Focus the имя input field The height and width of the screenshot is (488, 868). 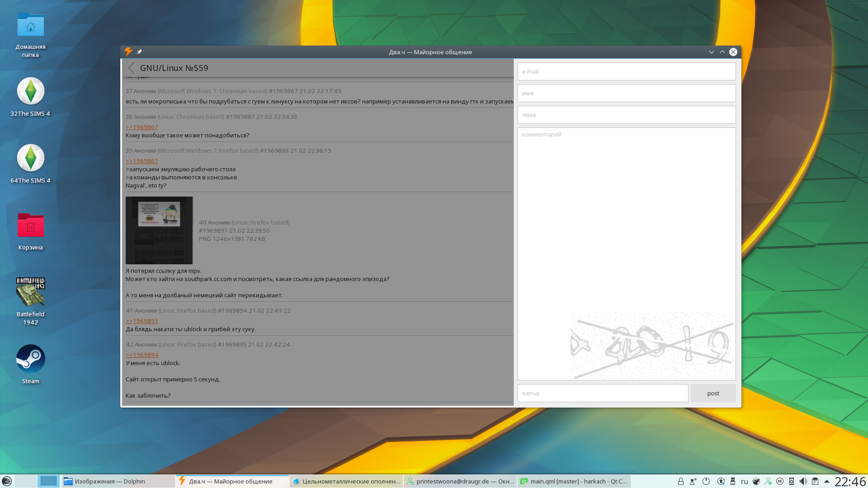pyautogui.click(x=627, y=93)
